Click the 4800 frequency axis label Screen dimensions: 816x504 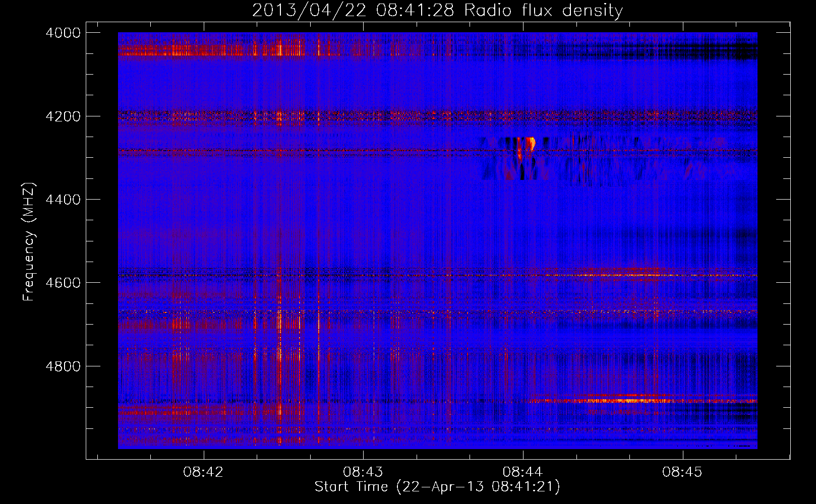[x=63, y=366]
